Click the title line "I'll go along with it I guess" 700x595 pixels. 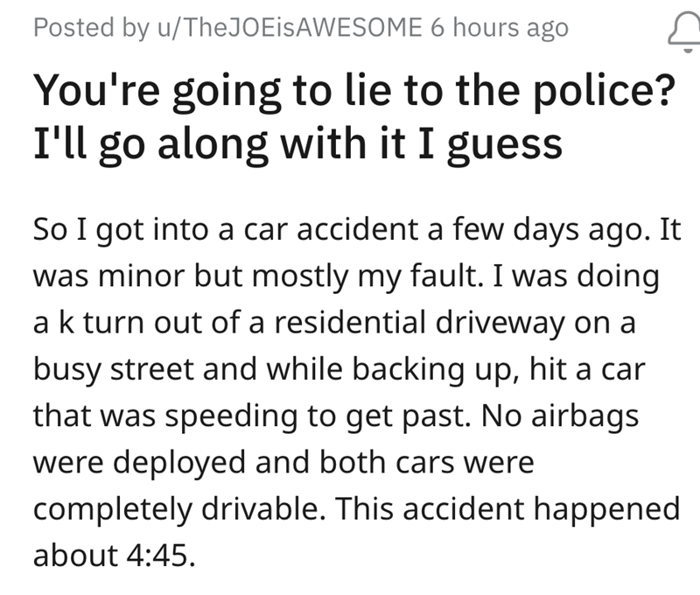(296, 143)
